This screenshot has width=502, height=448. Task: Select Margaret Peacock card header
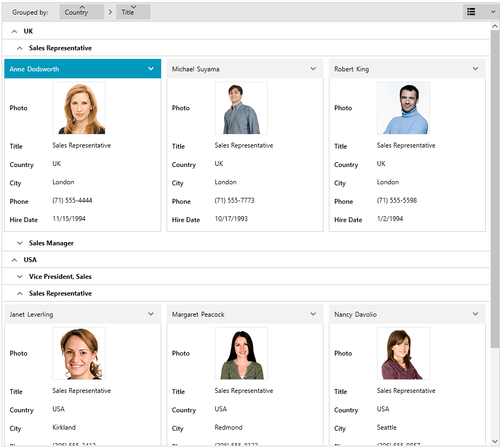click(245, 314)
